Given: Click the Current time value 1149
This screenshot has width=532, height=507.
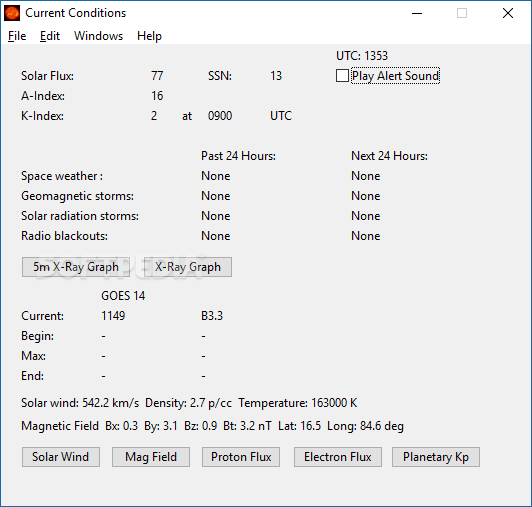Looking at the screenshot, I should click(113, 316).
